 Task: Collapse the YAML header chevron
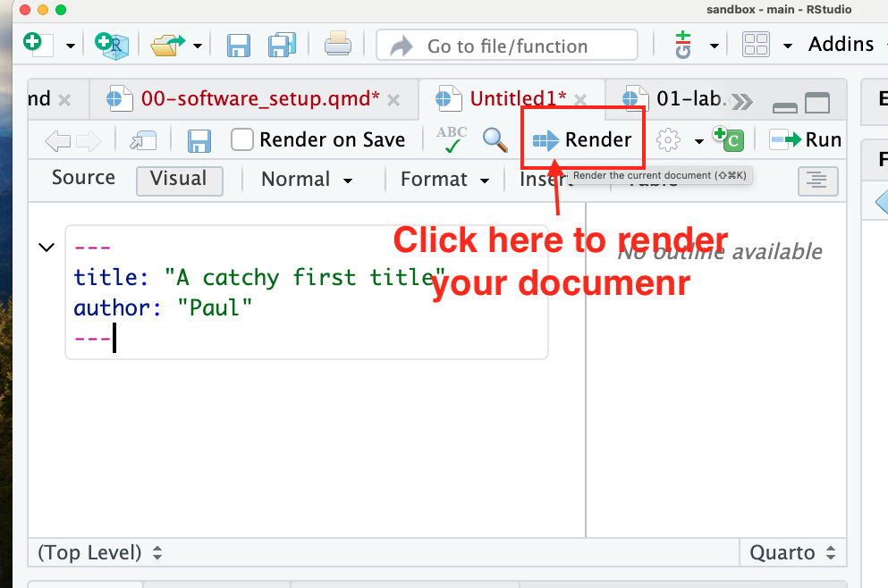[47, 248]
